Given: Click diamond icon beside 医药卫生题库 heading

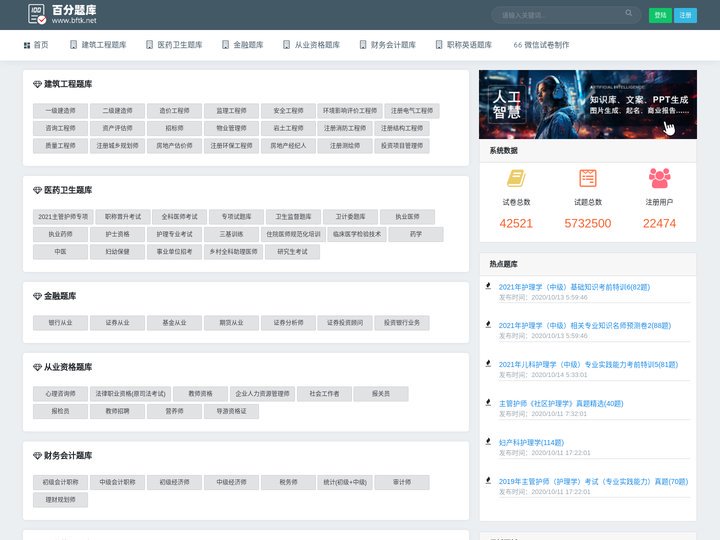Looking at the screenshot, I should pos(37,190).
